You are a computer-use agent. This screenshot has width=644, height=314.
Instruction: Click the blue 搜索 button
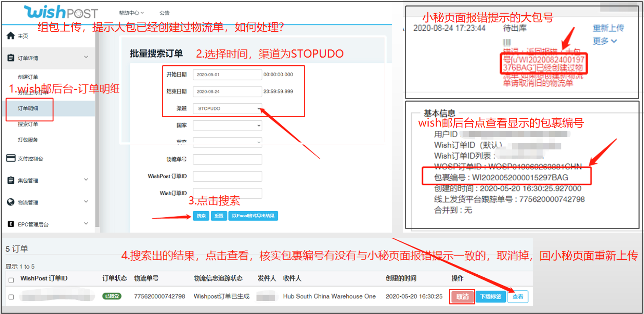(201, 216)
